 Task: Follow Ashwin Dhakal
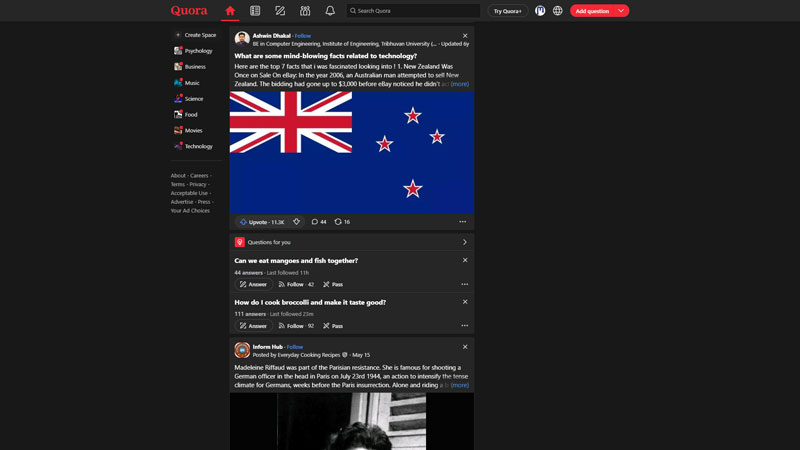tap(303, 36)
